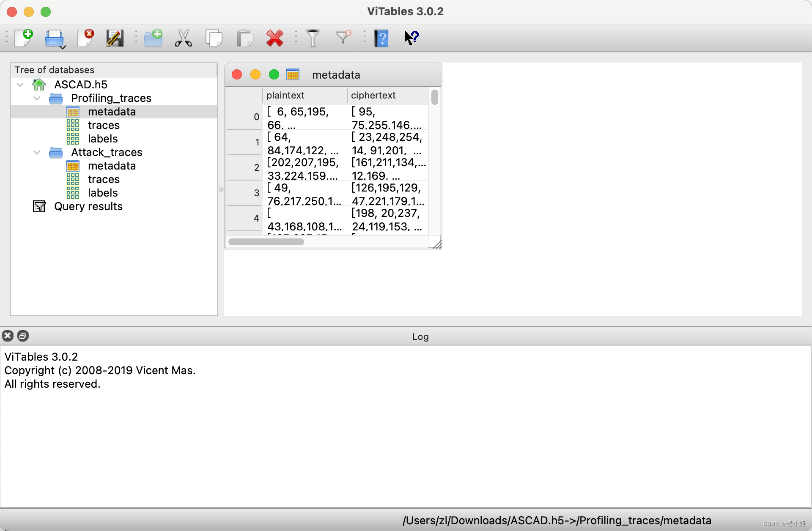Create a new group with the folder-plus icon
Screen dimensions: 812x531
pos(153,38)
